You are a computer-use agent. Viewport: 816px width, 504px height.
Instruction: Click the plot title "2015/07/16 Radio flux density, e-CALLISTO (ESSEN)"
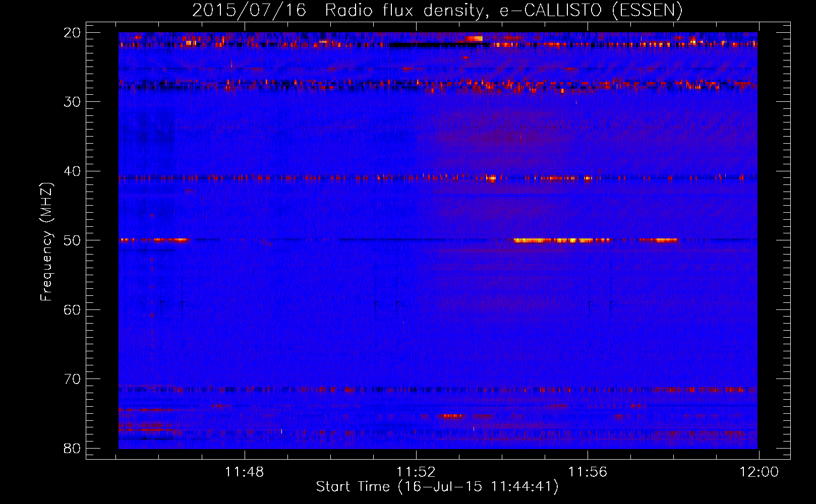click(x=437, y=10)
